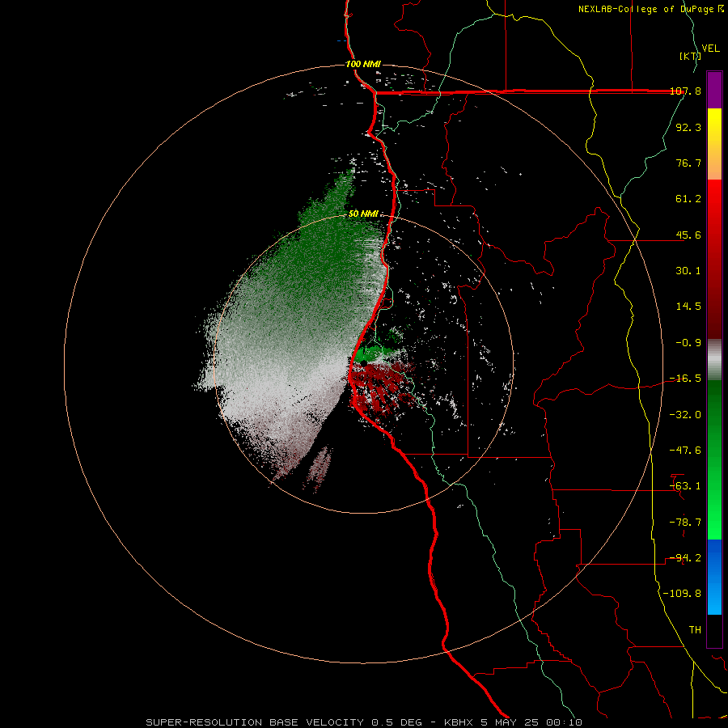Click the -109.8 legend value
The height and width of the screenshot is (728, 728).
pos(683,594)
